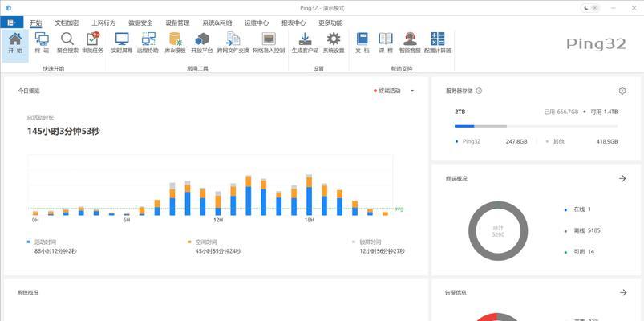Click the server storage settings gear
This screenshot has width=644, height=321.
click(622, 91)
